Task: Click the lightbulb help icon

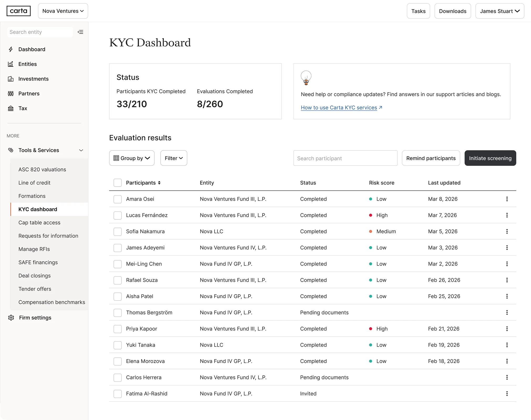Action: coord(306,78)
